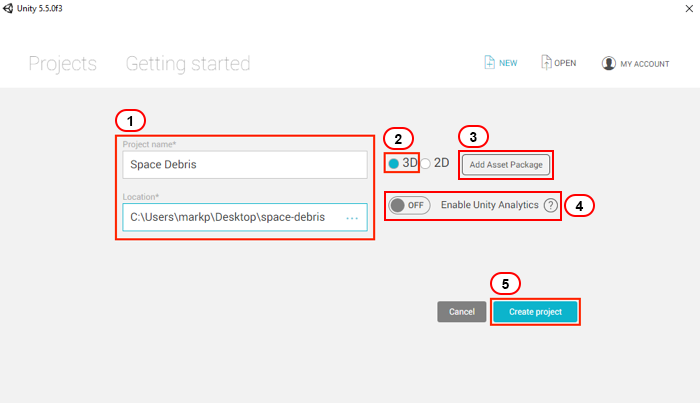This screenshot has width=700, height=403.
Task: Click the MY ACCOUNT avatar icon
Action: (x=608, y=63)
